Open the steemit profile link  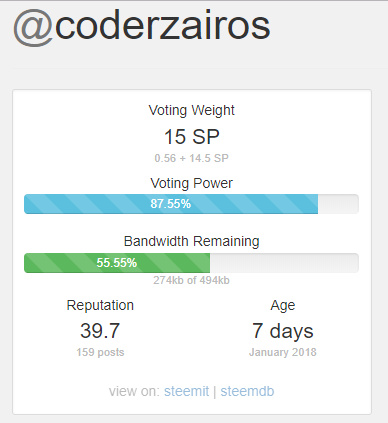(186, 391)
